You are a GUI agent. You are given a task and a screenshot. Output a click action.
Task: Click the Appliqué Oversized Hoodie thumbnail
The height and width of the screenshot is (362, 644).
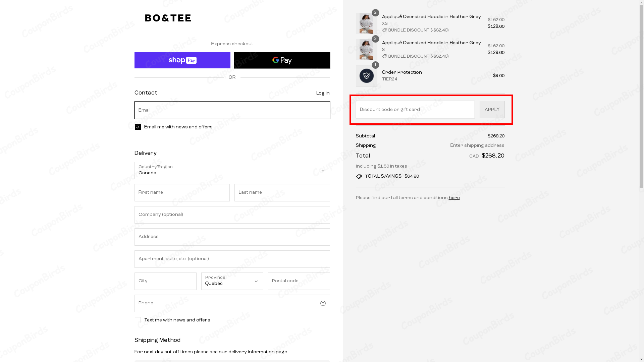[366, 23]
